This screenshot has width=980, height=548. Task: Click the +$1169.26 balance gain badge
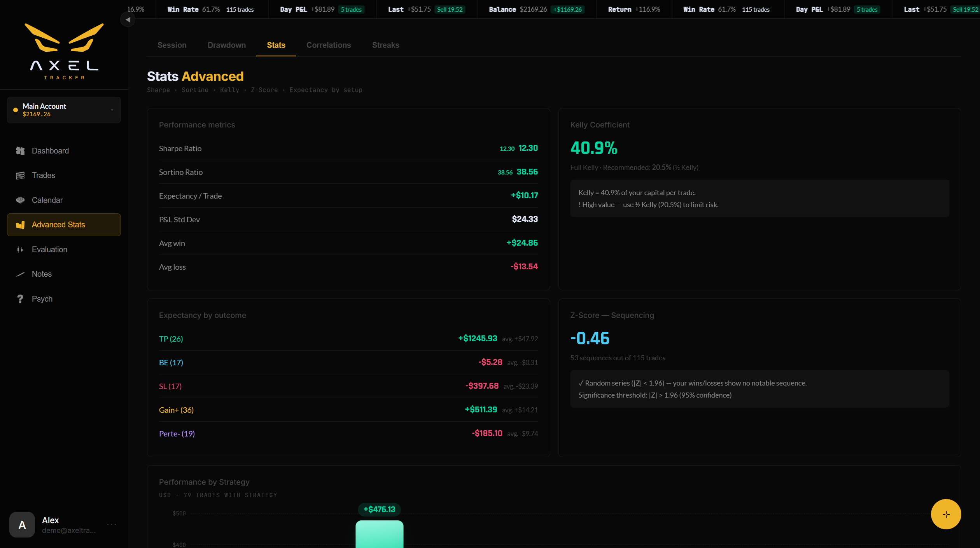[x=567, y=10]
